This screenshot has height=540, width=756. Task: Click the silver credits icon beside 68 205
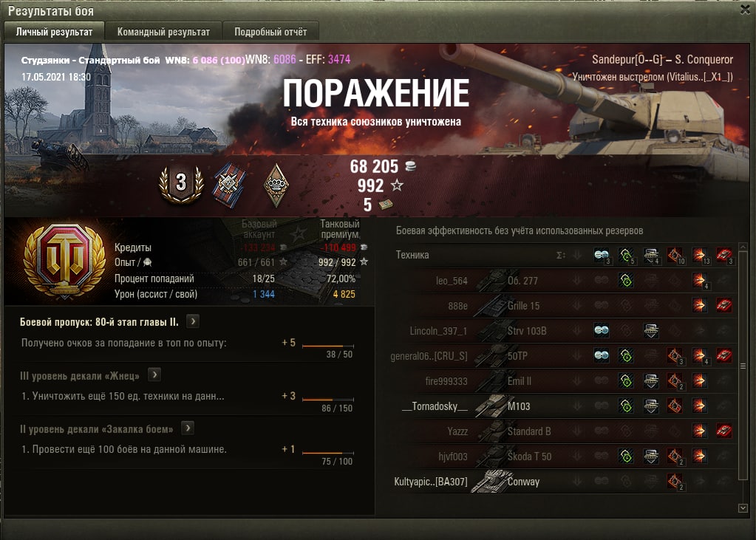pyautogui.click(x=410, y=166)
